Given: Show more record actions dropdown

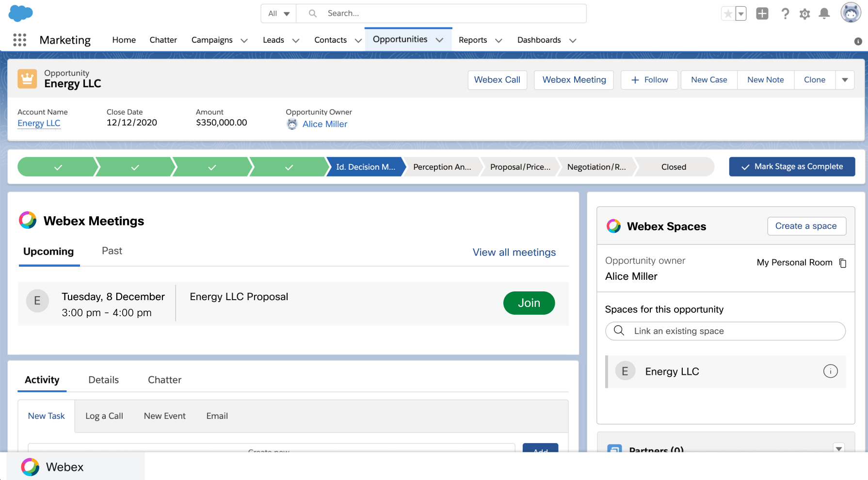Looking at the screenshot, I should coord(845,80).
